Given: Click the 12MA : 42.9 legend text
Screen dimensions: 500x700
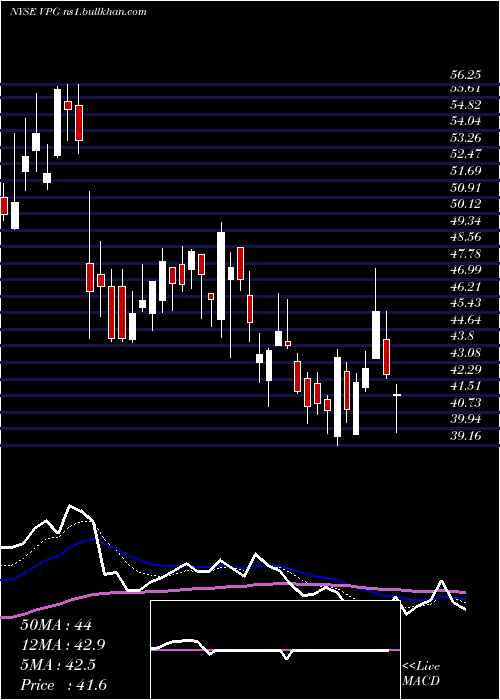Looking at the screenshot, I should (x=65, y=645).
